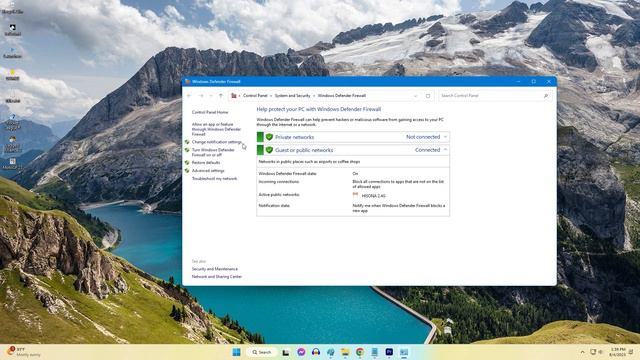Screen dimensions: 640x360
Task: Click the search magnifier icon
Action: [x=546, y=96]
